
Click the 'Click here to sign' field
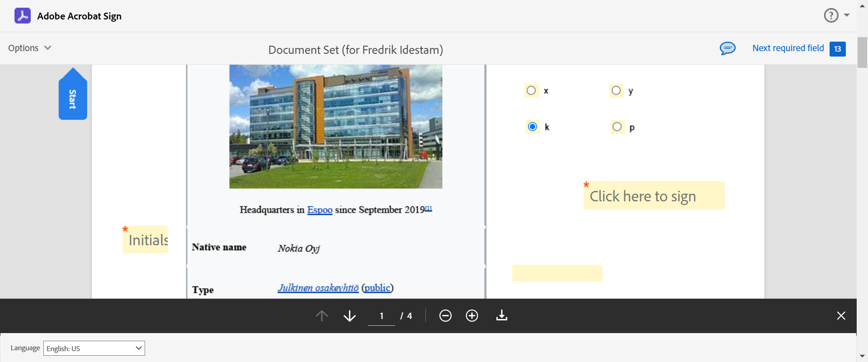click(x=654, y=195)
